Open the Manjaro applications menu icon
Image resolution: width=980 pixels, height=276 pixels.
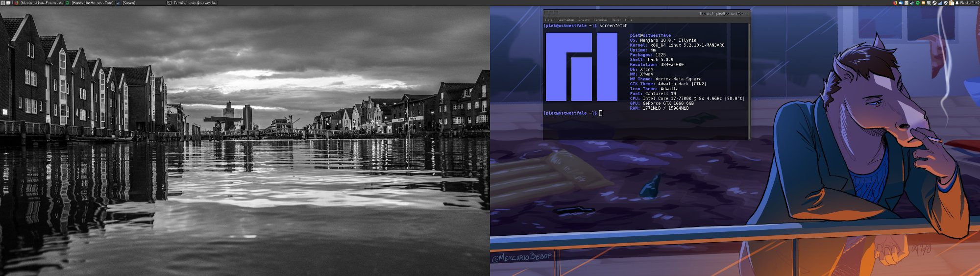[x=2, y=3]
